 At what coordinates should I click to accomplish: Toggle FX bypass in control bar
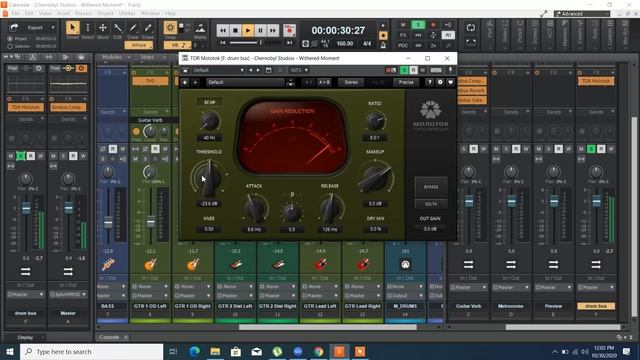click(403, 36)
